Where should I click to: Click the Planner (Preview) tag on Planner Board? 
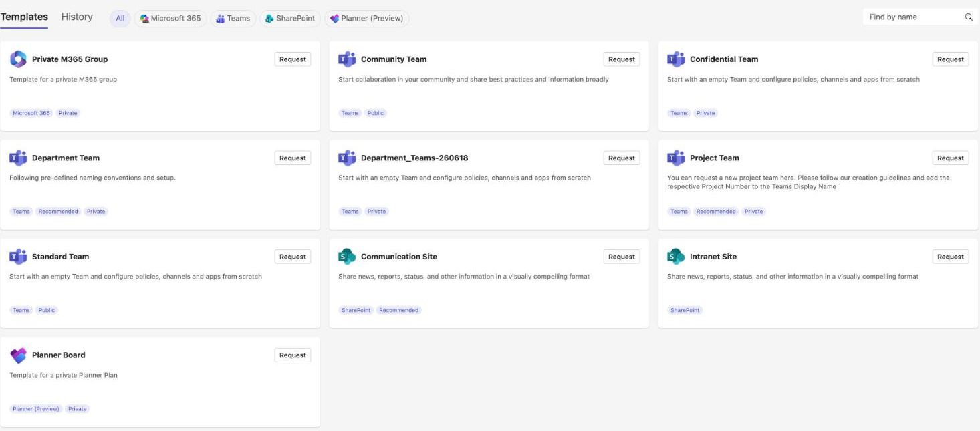(36, 409)
